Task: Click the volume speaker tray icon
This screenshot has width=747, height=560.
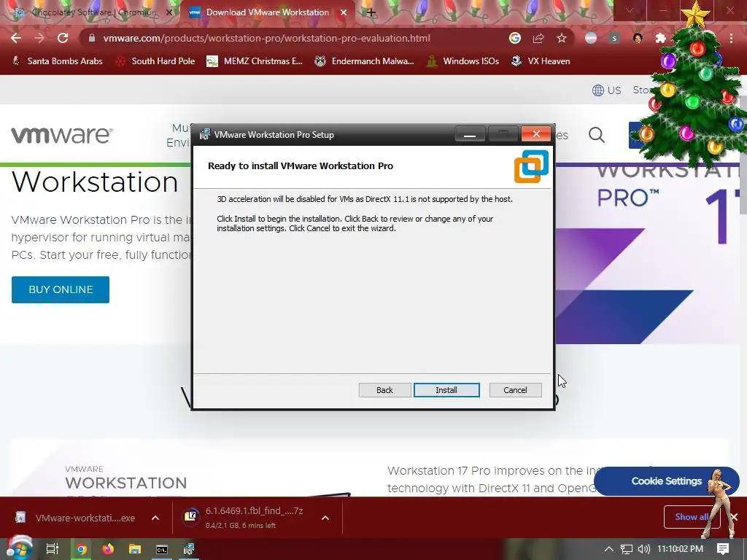Action: pos(643,549)
